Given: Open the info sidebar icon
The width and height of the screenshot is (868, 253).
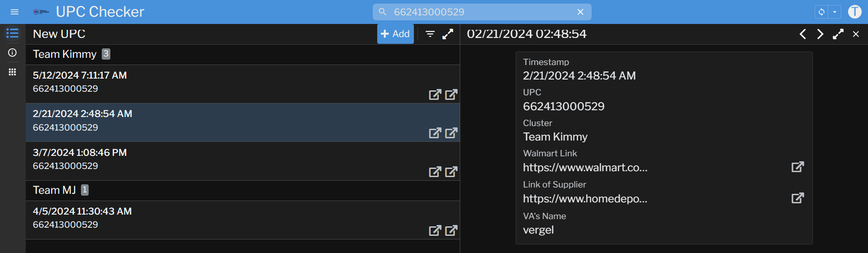Looking at the screenshot, I should [x=12, y=53].
